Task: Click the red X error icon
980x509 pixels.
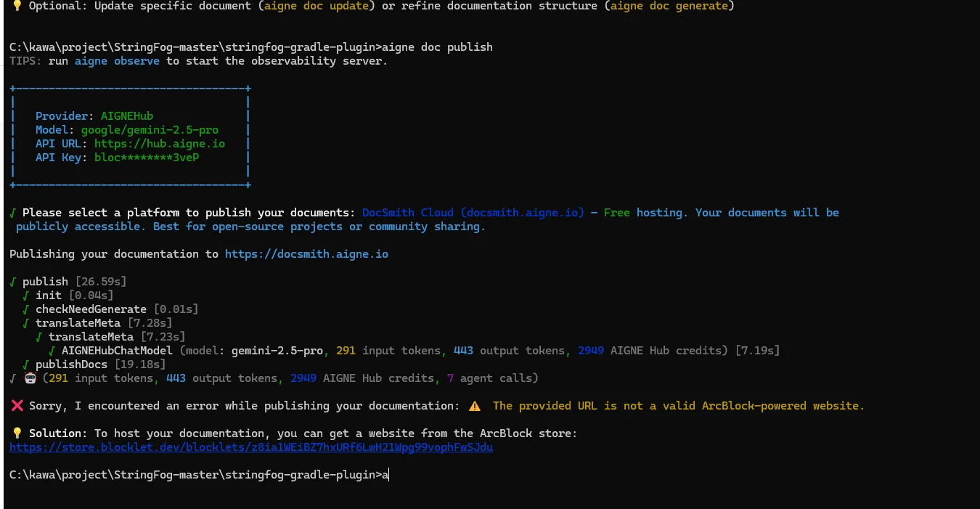Action: [x=16, y=406]
